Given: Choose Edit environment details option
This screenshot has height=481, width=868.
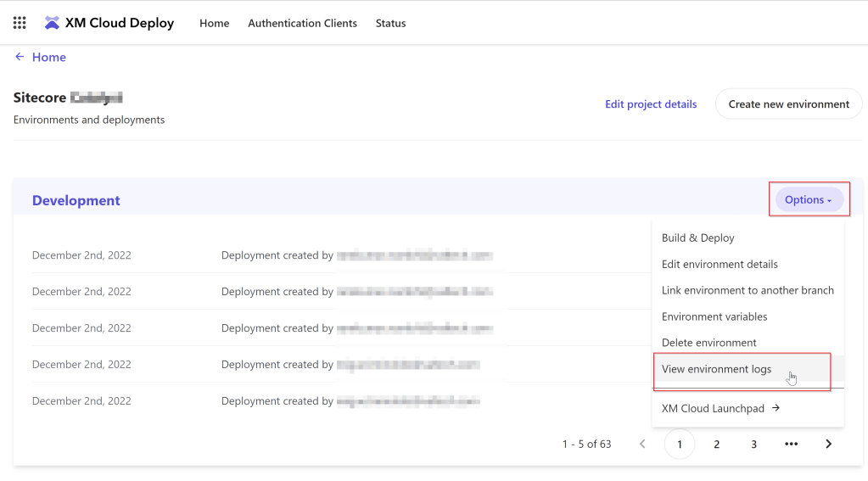Looking at the screenshot, I should pyautogui.click(x=720, y=265).
